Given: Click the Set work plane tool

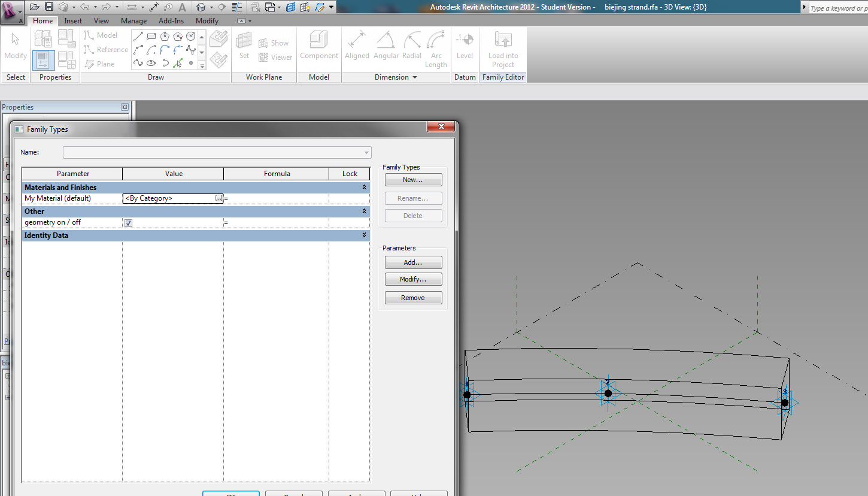Looking at the screenshot, I should [243, 43].
